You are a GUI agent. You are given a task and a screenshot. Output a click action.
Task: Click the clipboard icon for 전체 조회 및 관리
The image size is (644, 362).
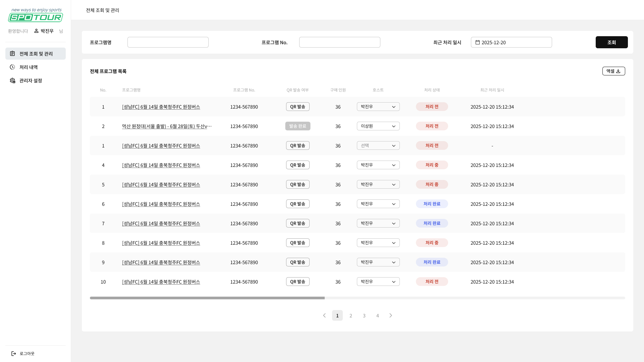pos(12,54)
